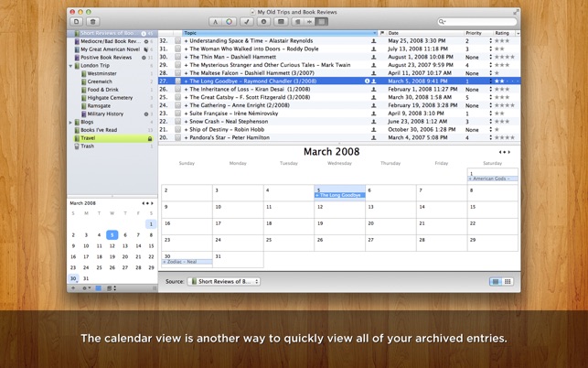Sort entries by the Topic column
The width and height of the screenshot is (588, 368).
pyautogui.click(x=280, y=33)
